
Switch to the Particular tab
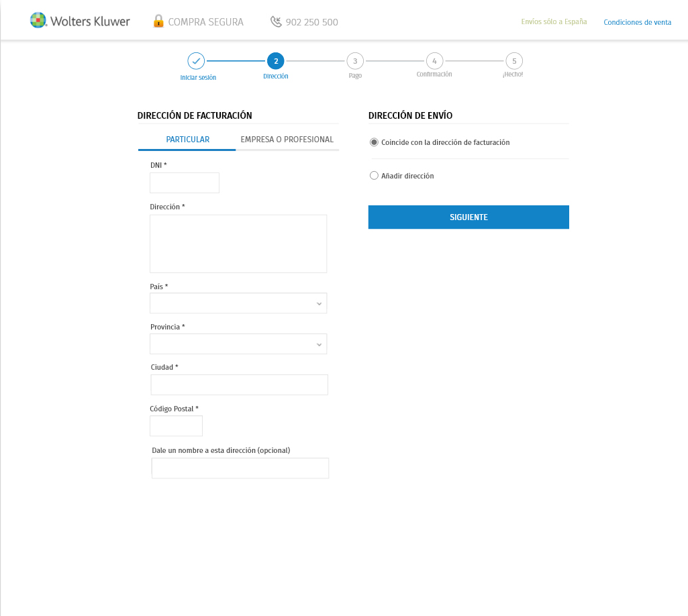click(x=187, y=140)
